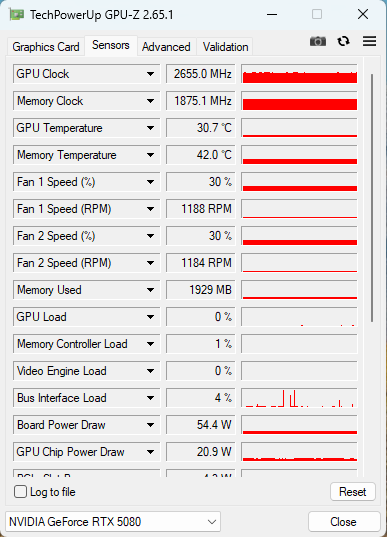Expand the Board Power Draw dropdown

pos(150,425)
